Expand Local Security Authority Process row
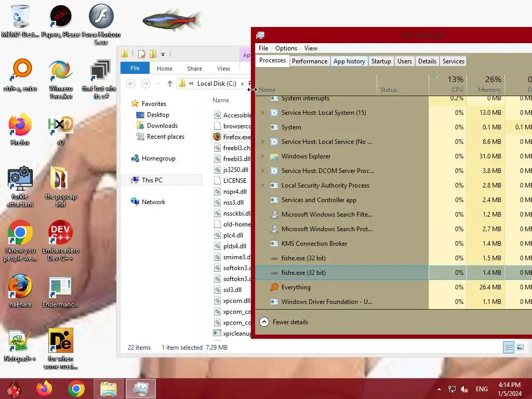This screenshot has height=399, width=532. point(262,185)
